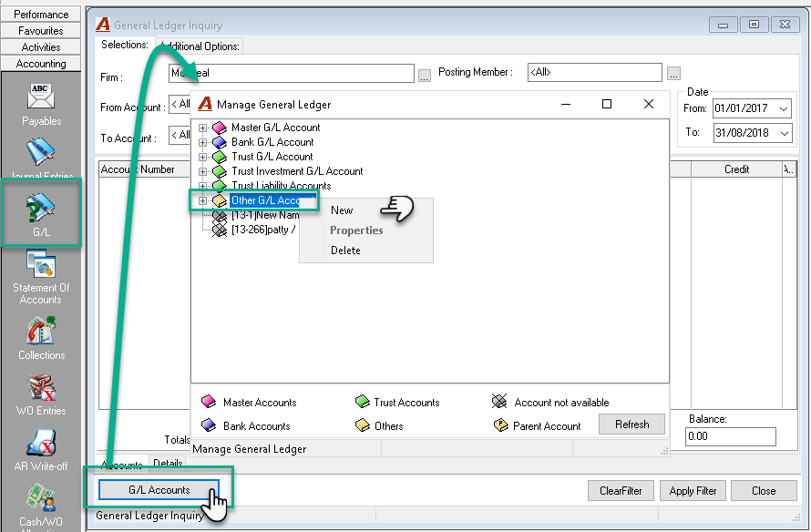Browse for Firm with ellipsis button
This screenshot has height=532, width=811.
(424, 76)
